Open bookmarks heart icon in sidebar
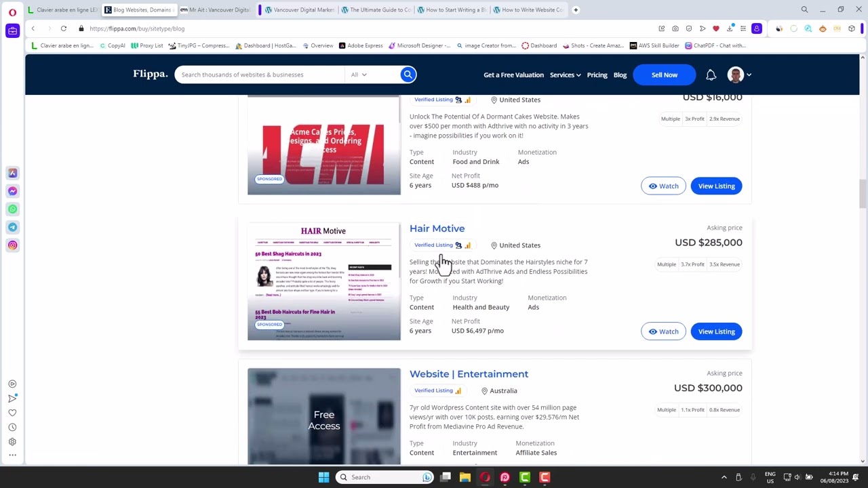Image resolution: width=868 pixels, height=488 pixels. 12,413
